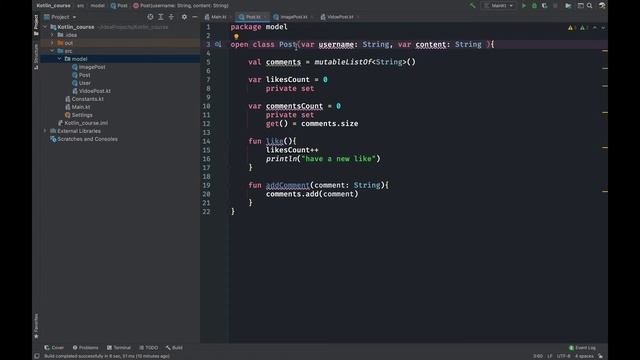640x360 pixels.
Task: Start debugging with the bug icon
Action: coord(534,6)
